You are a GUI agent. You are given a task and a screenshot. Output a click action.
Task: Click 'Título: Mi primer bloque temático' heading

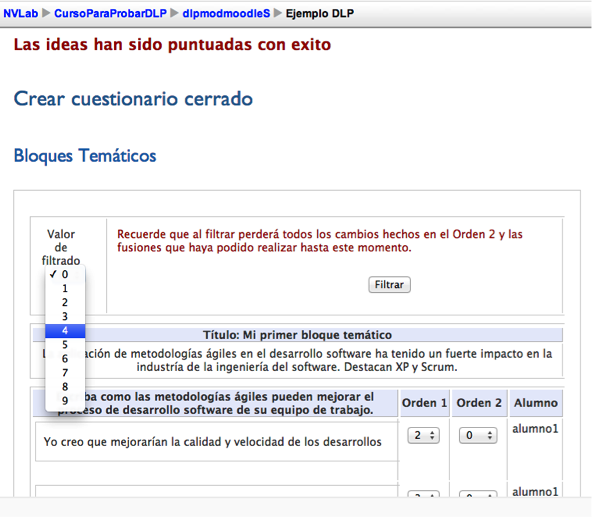[298, 335]
